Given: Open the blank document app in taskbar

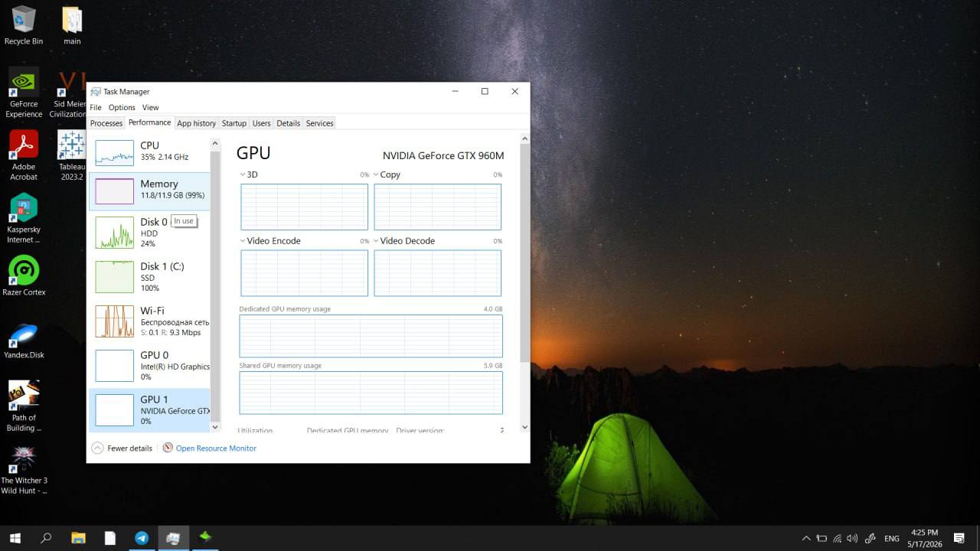Looking at the screenshot, I should coord(110,538).
